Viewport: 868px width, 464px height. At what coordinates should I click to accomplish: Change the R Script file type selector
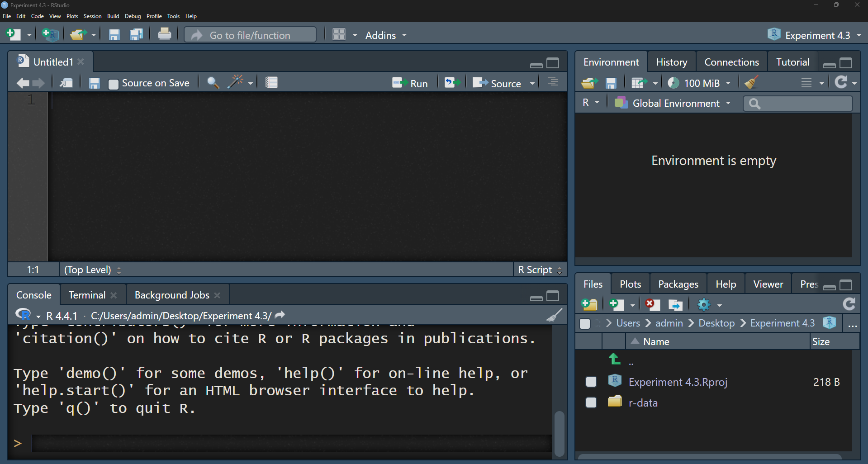pos(540,270)
